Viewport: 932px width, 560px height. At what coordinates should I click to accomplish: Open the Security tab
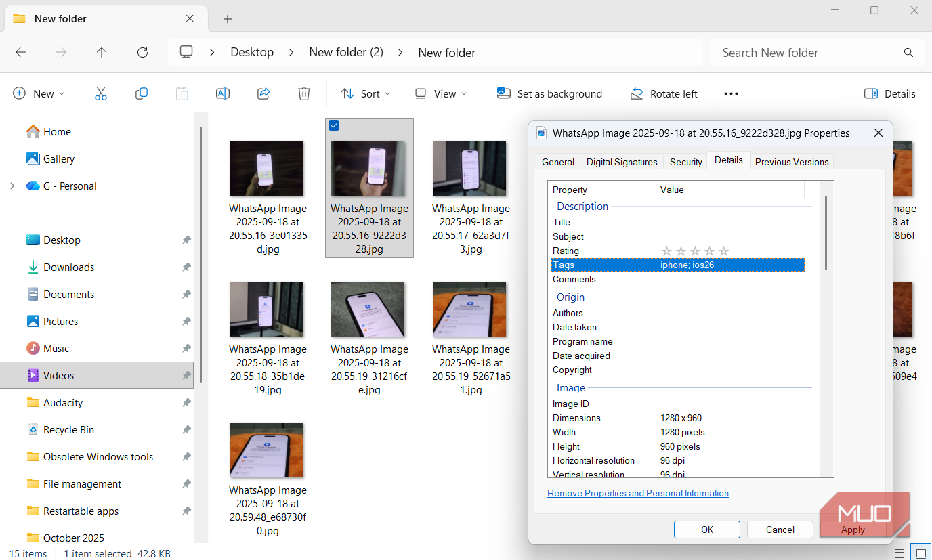(x=686, y=162)
